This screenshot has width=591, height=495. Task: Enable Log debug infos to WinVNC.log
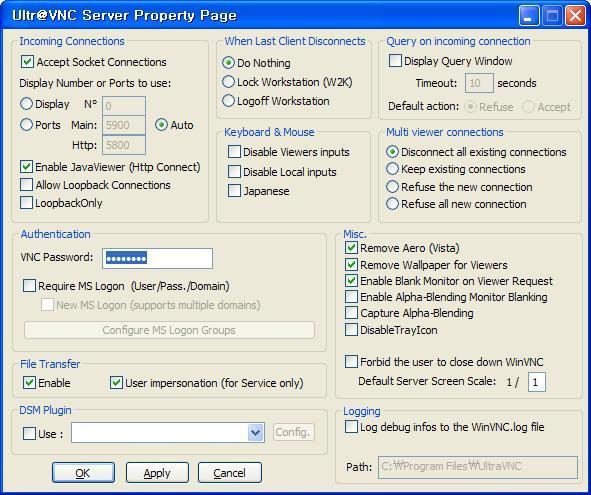(351, 427)
